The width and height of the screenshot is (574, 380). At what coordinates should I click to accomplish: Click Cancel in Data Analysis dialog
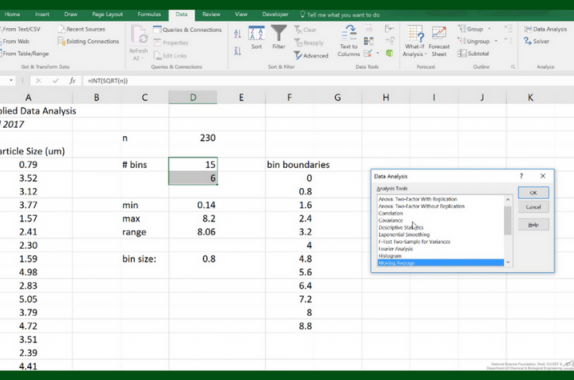533,207
